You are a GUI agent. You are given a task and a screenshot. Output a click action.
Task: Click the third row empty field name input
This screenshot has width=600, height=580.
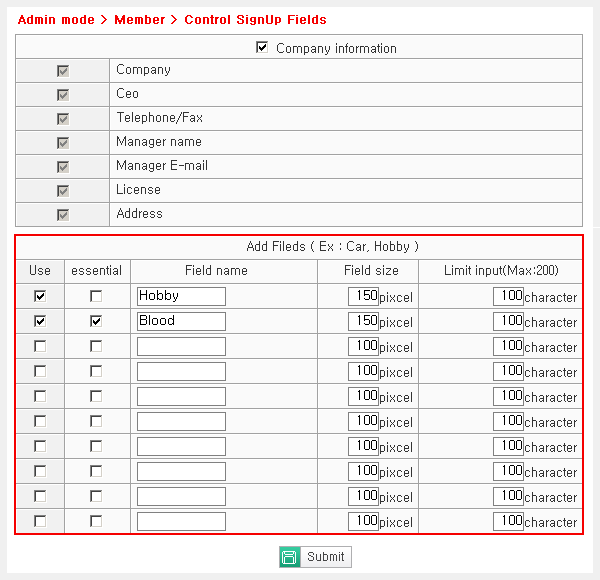click(181, 346)
